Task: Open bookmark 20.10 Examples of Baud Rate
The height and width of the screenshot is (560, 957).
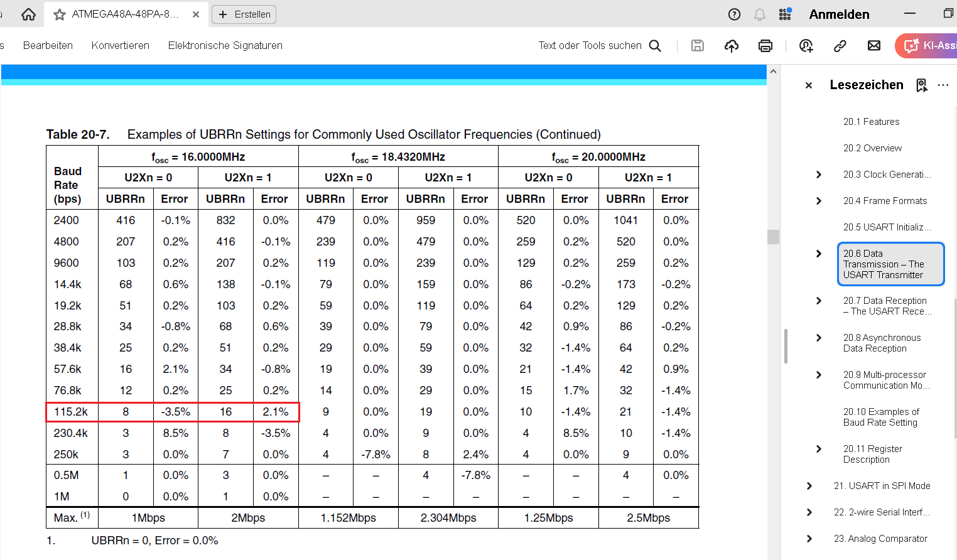Action: [x=881, y=417]
